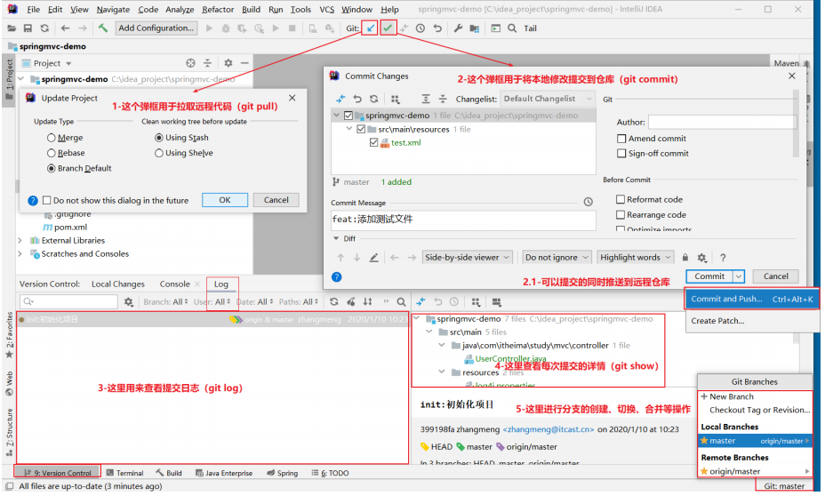Click Cancel in Update Project dialog

[x=276, y=200]
